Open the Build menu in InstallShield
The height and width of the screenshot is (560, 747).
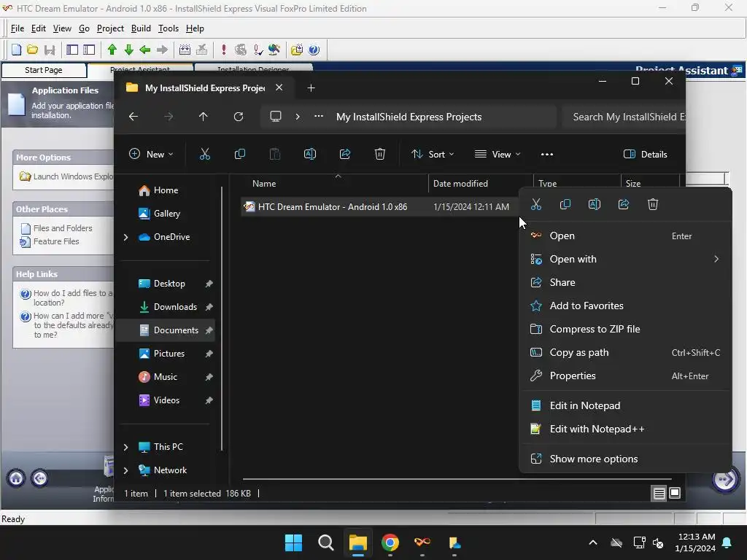(141, 28)
